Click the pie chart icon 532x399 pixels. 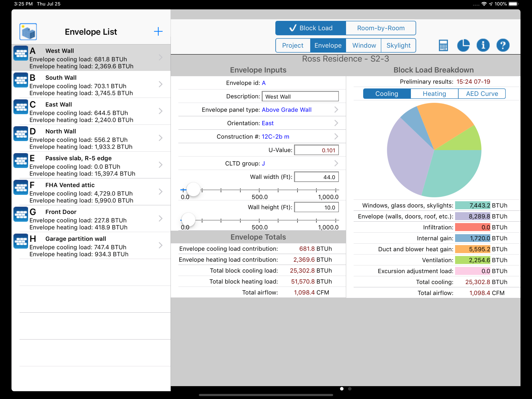click(463, 45)
